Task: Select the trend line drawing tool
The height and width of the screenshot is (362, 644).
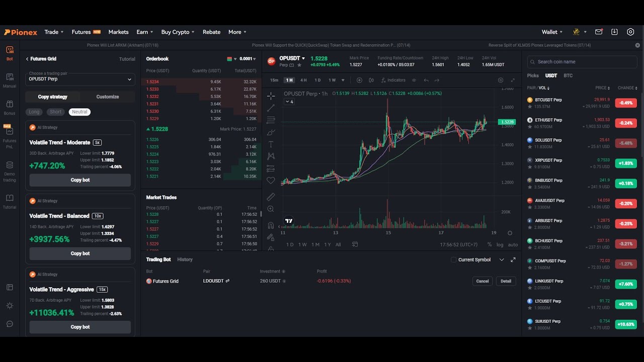Action: 271,108
